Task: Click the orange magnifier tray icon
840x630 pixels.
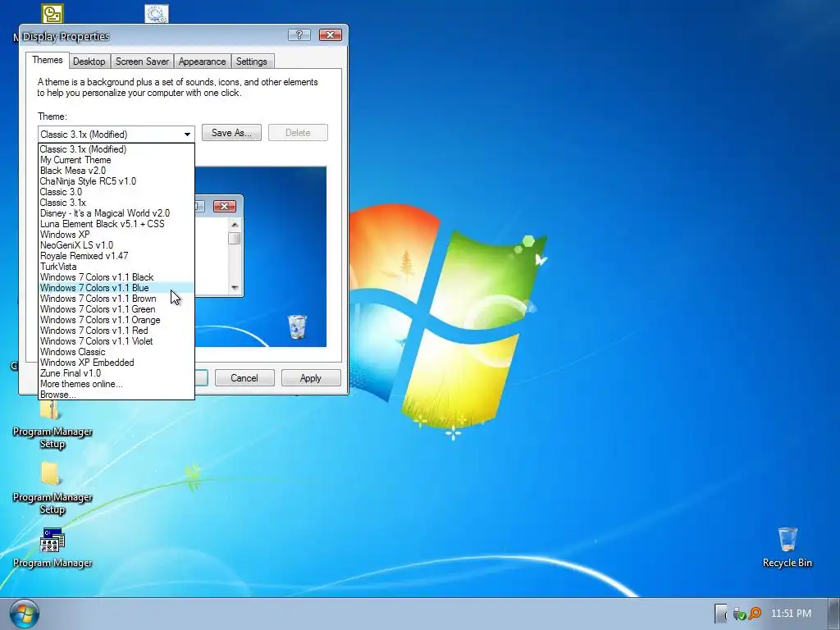Action: (x=755, y=613)
